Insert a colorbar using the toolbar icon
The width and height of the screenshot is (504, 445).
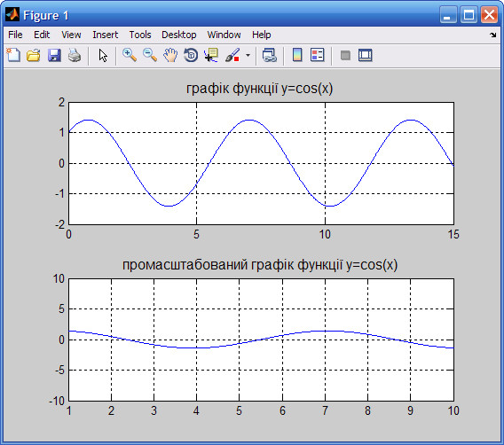[x=297, y=55]
